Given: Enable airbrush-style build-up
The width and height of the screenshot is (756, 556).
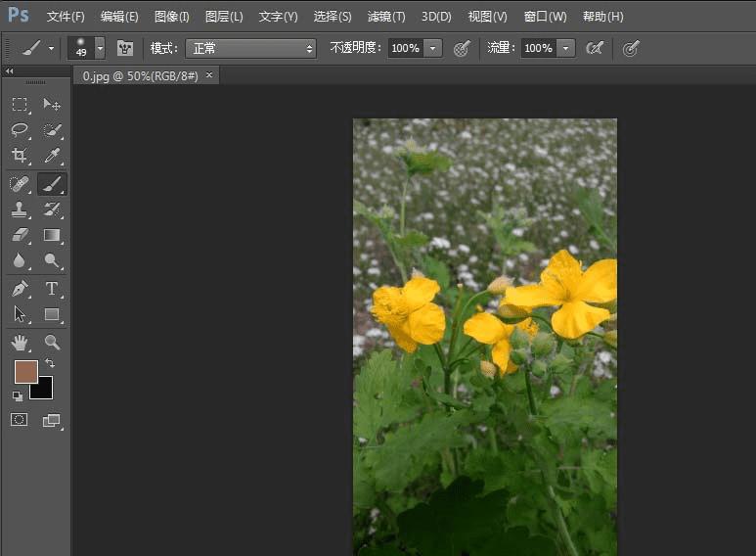Looking at the screenshot, I should pyautogui.click(x=594, y=48).
